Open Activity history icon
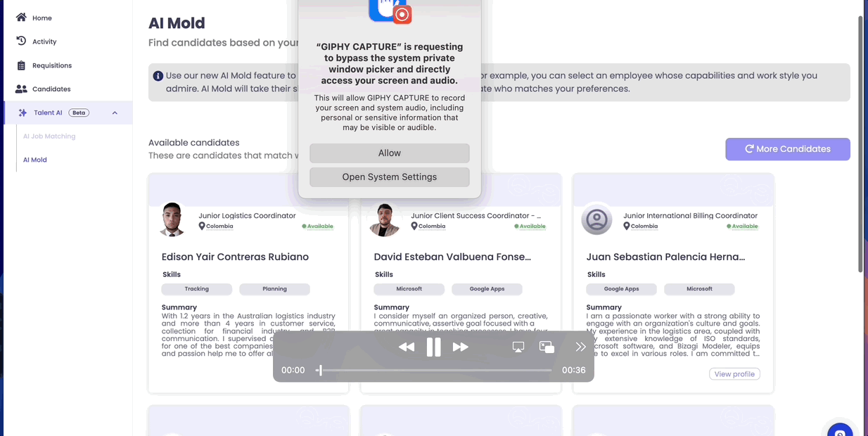This screenshot has width=868, height=436. coord(21,41)
